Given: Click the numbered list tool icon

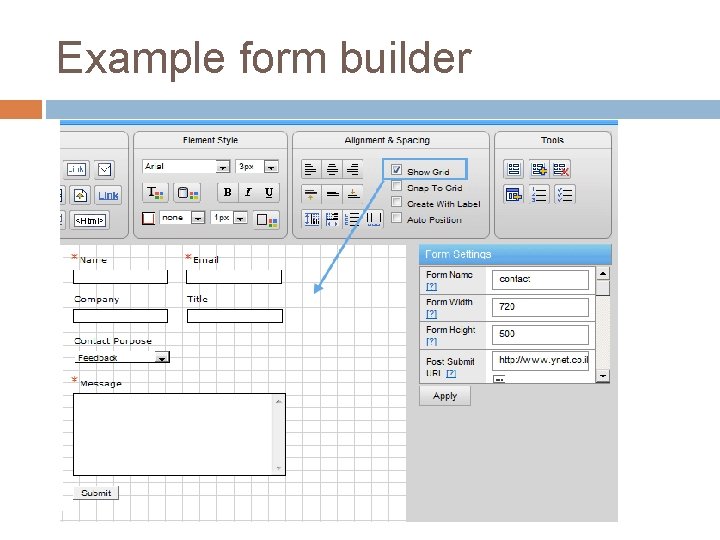Looking at the screenshot, I should coord(539,194).
